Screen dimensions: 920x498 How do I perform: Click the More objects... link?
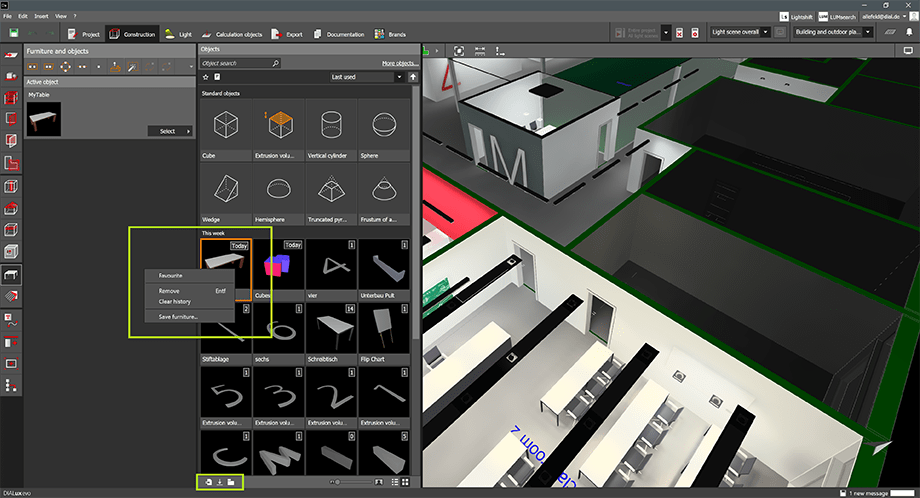tap(400, 63)
